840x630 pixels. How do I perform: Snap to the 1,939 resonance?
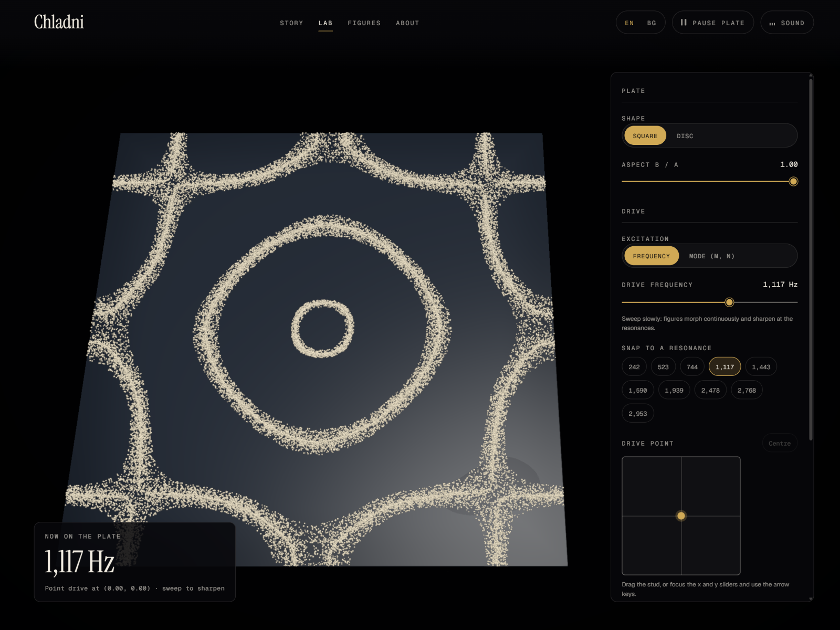point(674,390)
